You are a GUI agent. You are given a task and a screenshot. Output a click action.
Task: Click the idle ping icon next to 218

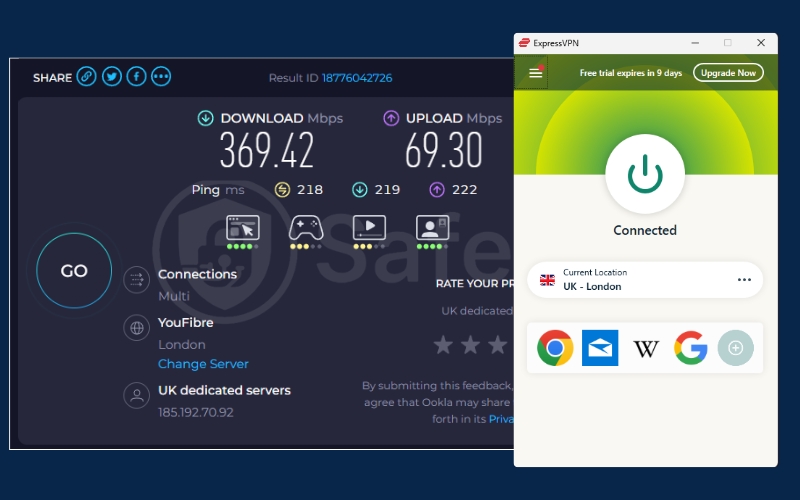tap(282, 190)
